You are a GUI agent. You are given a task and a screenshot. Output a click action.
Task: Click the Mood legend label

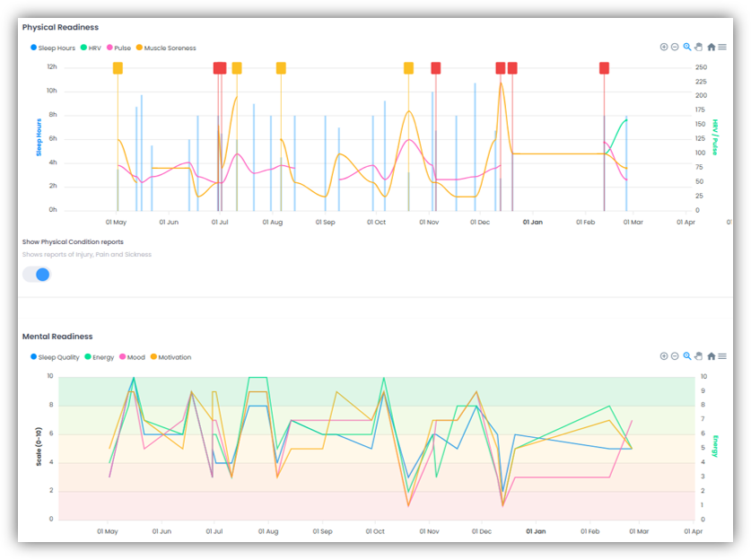135,357
